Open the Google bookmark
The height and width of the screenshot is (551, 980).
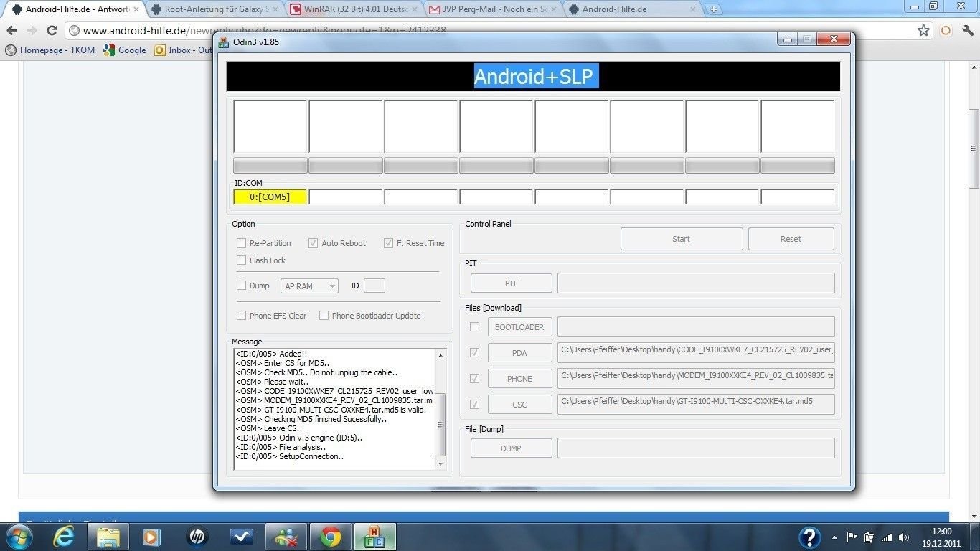[x=125, y=50]
